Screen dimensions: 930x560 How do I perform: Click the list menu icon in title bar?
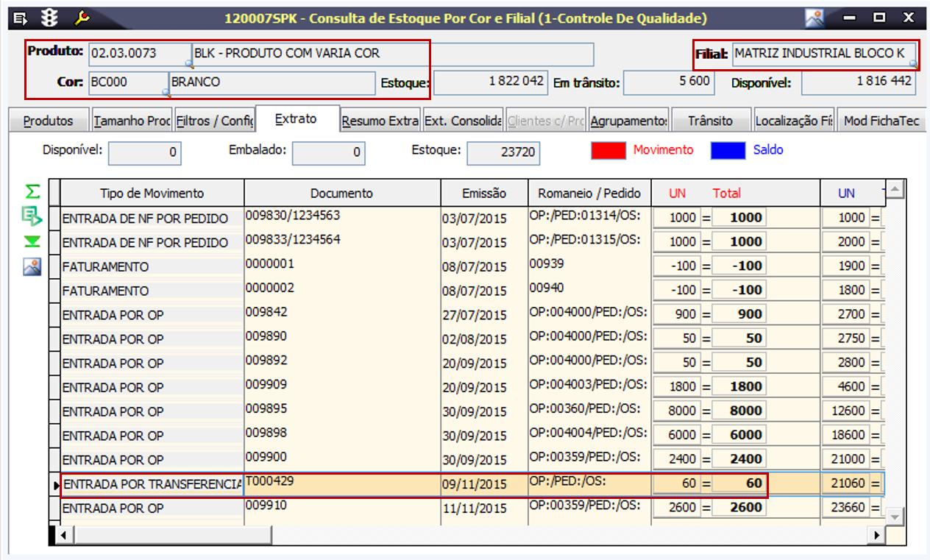(21, 17)
